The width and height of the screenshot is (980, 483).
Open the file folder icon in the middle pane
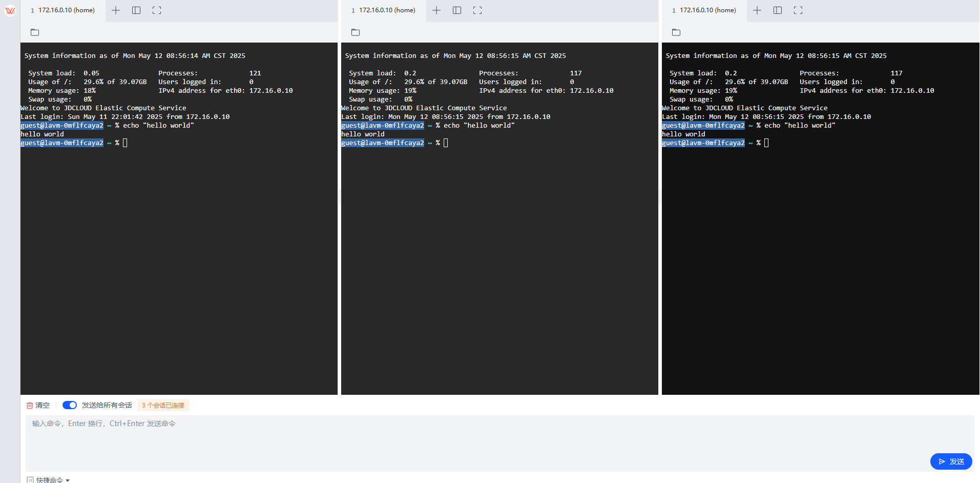click(356, 32)
